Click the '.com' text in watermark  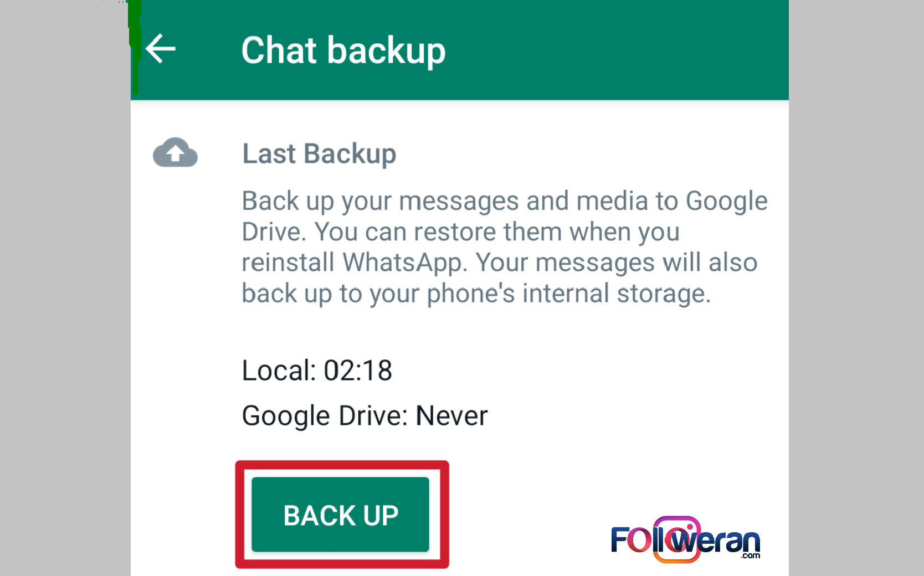click(750, 556)
